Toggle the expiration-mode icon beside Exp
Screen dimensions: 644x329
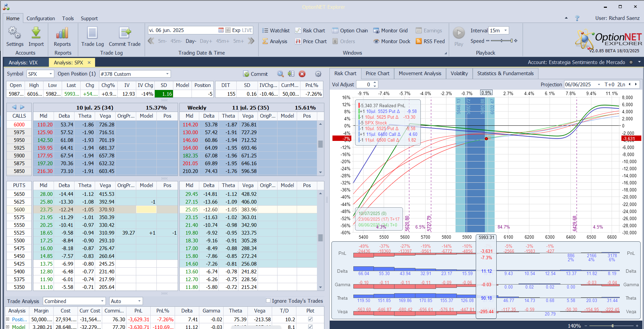[228, 30]
